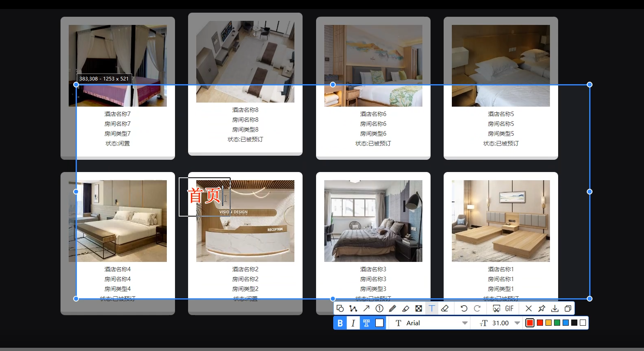Image resolution: width=644 pixels, height=351 pixels.
Task: Click the 房间名称2 label
Action: (245, 279)
